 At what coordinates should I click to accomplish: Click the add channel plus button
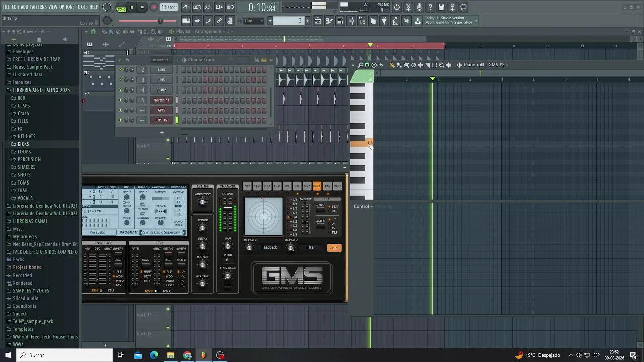(162, 132)
